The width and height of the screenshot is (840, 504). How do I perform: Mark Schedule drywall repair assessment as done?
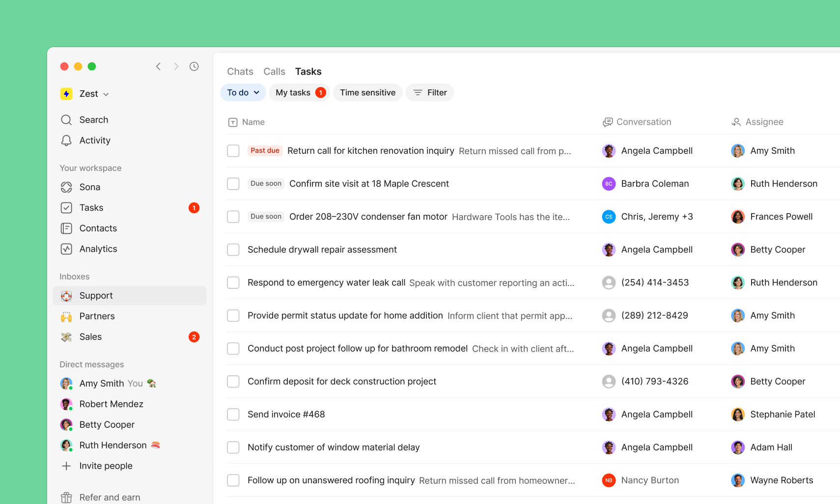pyautogui.click(x=233, y=250)
